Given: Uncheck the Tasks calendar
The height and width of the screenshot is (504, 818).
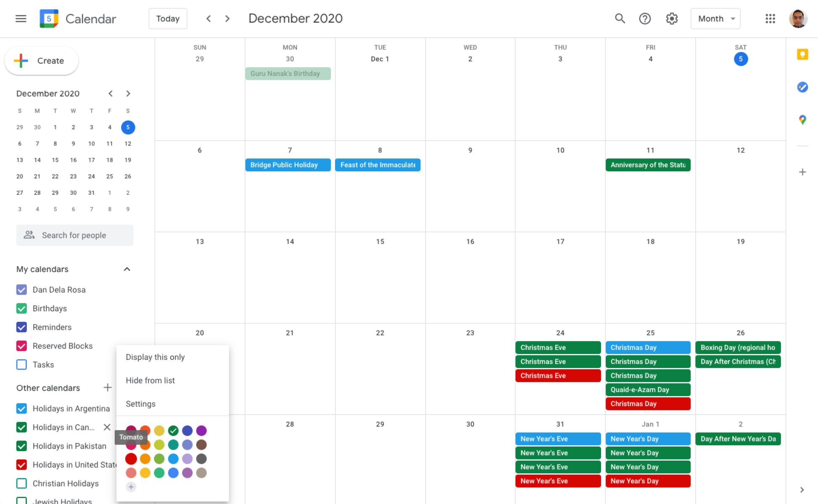Looking at the screenshot, I should click(21, 365).
